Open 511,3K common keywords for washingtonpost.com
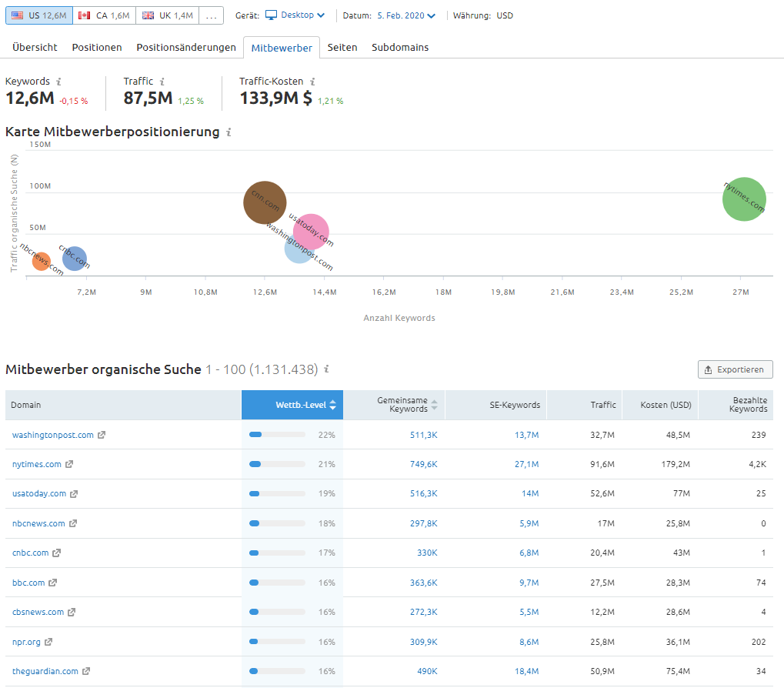 pos(423,435)
